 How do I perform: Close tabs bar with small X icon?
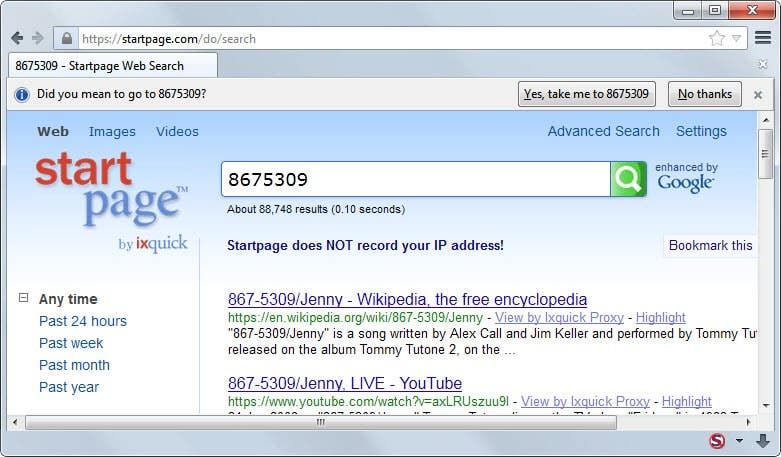[x=763, y=64]
